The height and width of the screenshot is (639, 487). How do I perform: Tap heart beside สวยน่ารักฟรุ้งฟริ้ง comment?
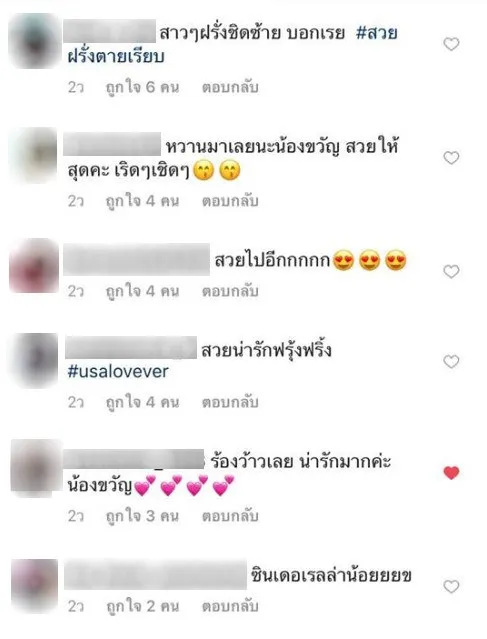tap(451, 361)
